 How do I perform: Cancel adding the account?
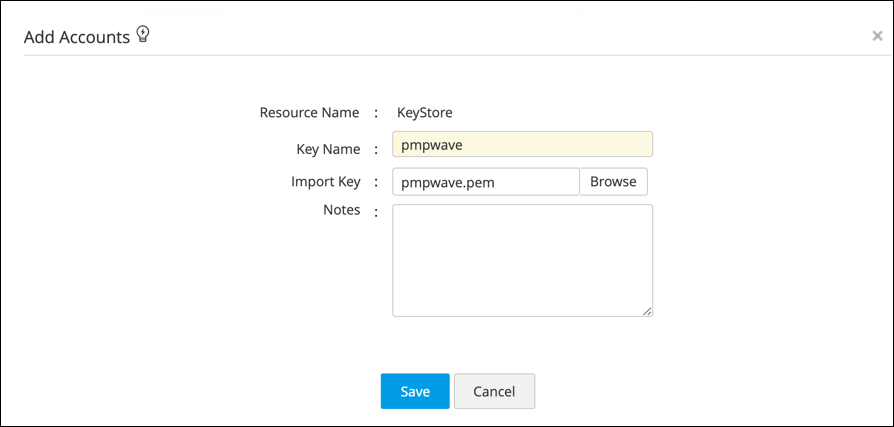point(494,391)
